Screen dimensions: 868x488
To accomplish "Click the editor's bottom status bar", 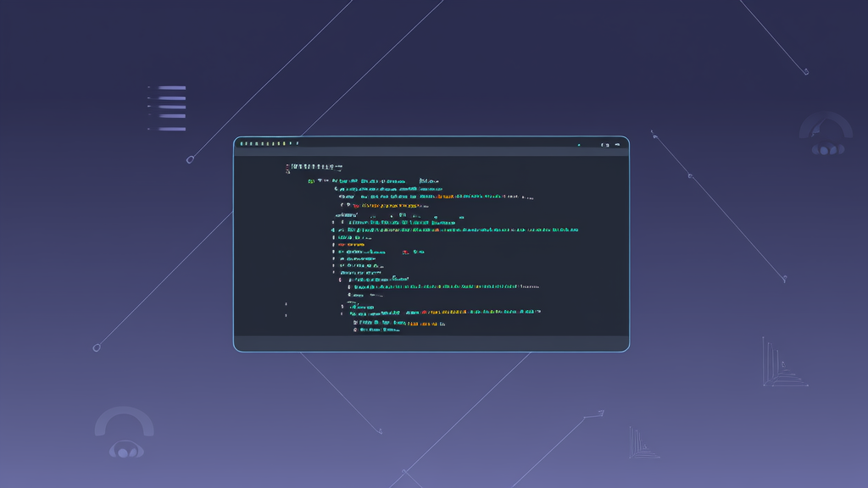I will pyautogui.click(x=431, y=343).
